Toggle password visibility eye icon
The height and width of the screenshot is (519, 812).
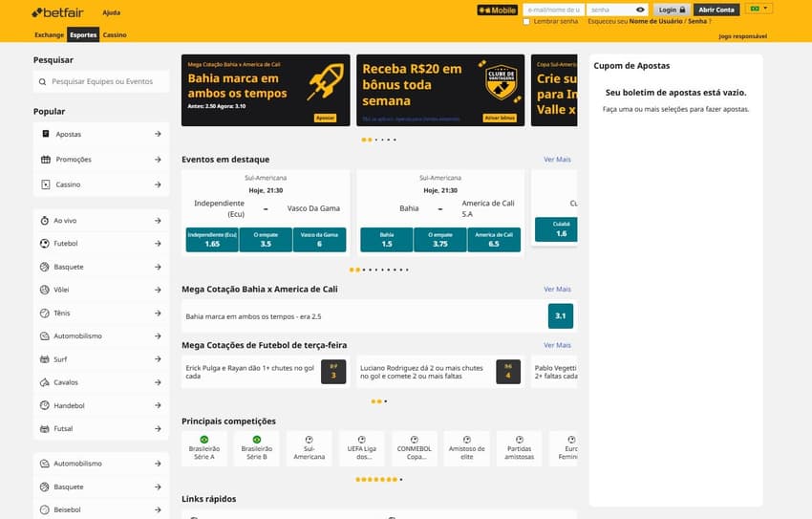point(640,10)
